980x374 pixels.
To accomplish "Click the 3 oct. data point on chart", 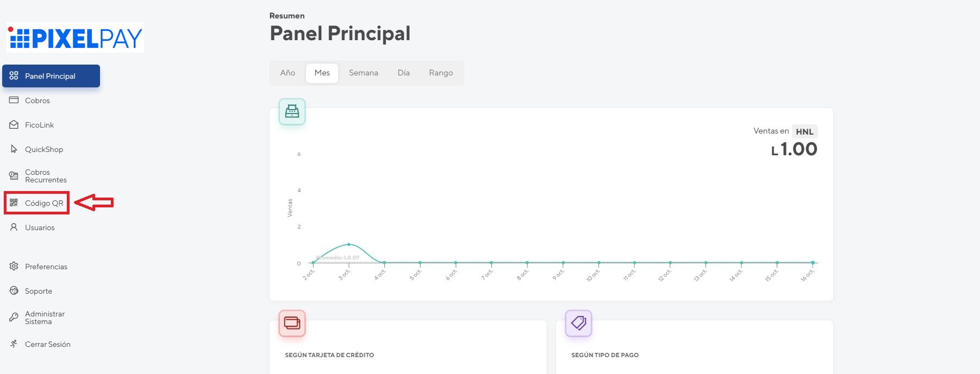I will pos(348,244).
